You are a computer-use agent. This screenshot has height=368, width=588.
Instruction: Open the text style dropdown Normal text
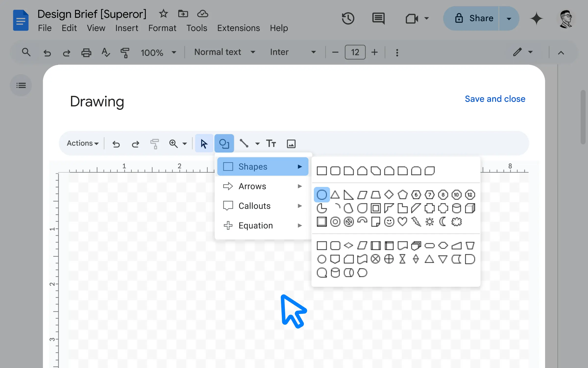pyautogui.click(x=224, y=52)
